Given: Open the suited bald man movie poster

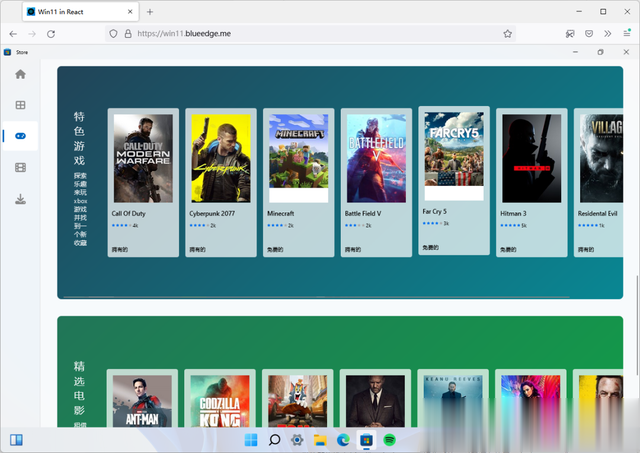Looking at the screenshot, I should [x=375, y=401].
